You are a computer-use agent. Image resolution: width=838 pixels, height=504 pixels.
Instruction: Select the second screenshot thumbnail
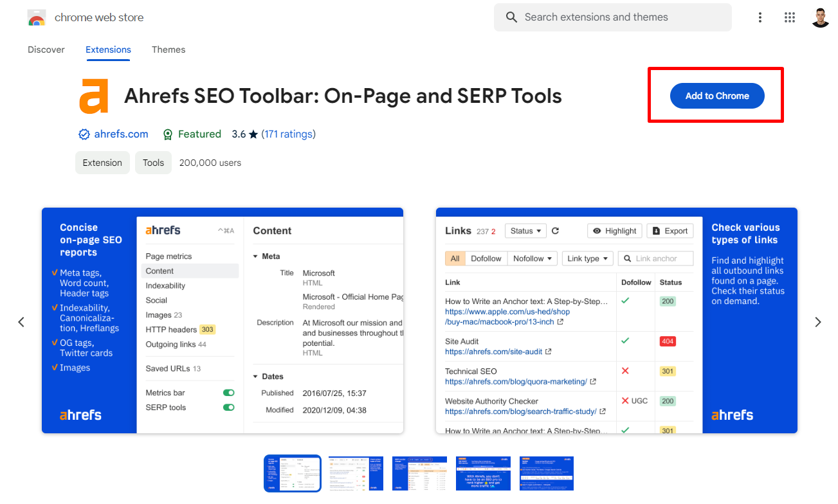point(356,474)
